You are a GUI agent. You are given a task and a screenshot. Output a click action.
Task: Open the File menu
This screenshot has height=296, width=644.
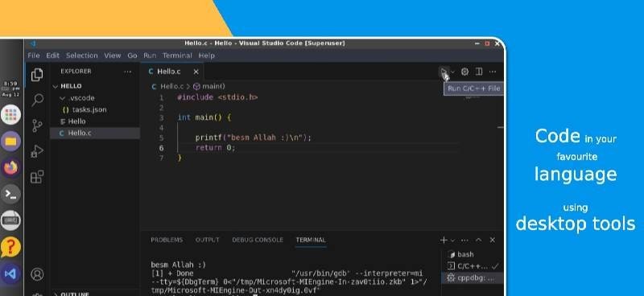point(34,55)
